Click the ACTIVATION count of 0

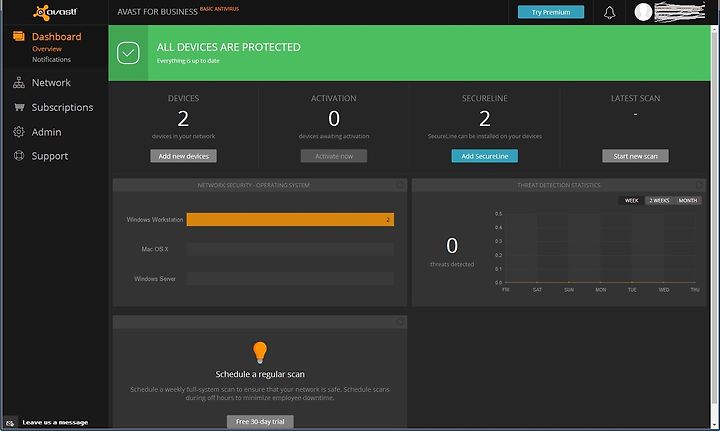coord(334,119)
